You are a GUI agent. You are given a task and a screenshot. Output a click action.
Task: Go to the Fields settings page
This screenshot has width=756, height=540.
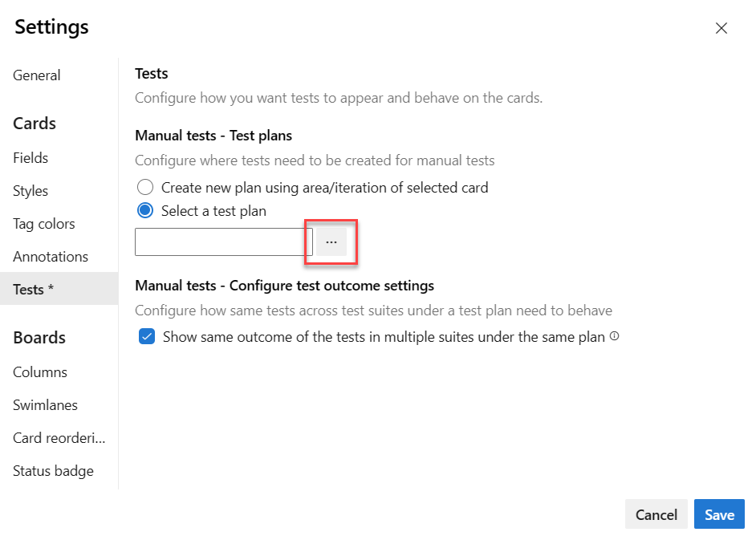click(30, 157)
